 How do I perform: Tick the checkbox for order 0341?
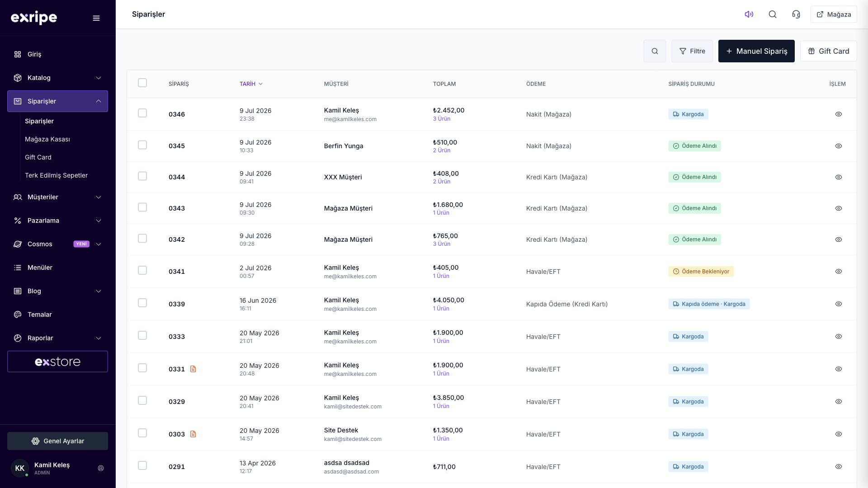click(x=142, y=270)
